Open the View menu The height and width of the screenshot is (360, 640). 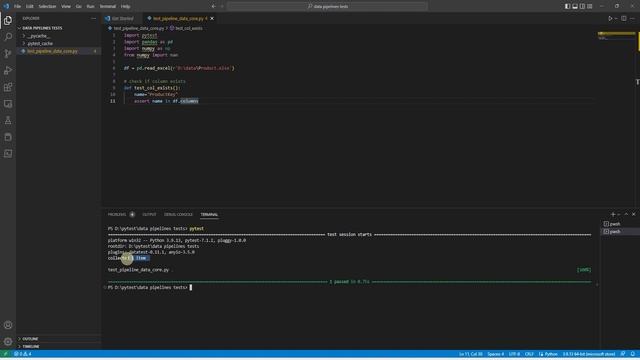tap(66, 6)
